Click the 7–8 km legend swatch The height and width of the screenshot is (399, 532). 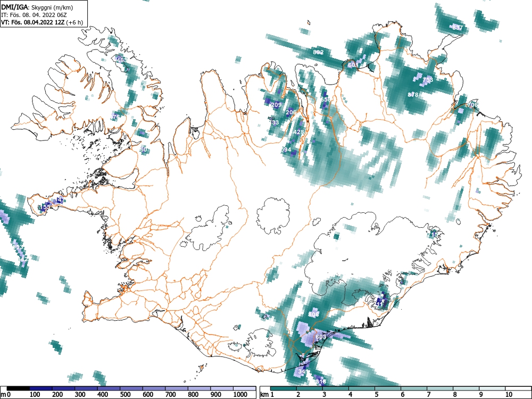point(440,388)
